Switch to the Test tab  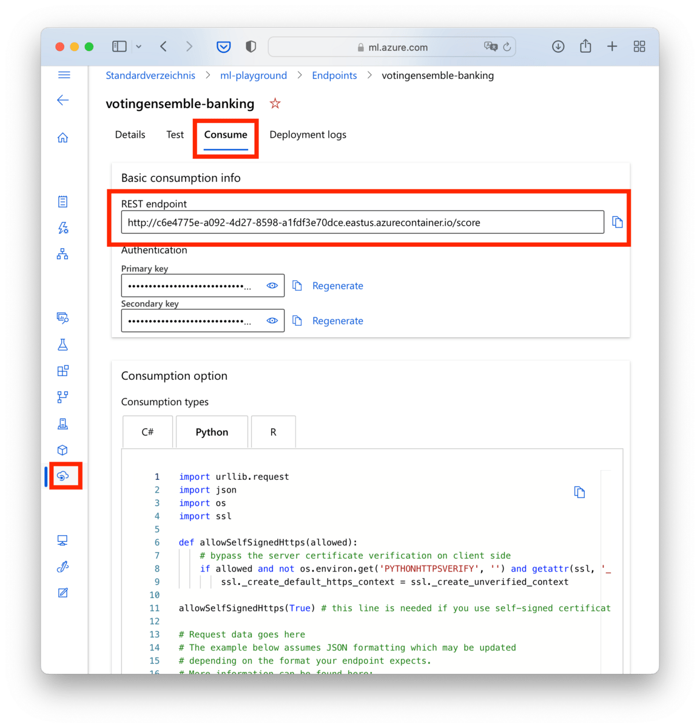[175, 135]
